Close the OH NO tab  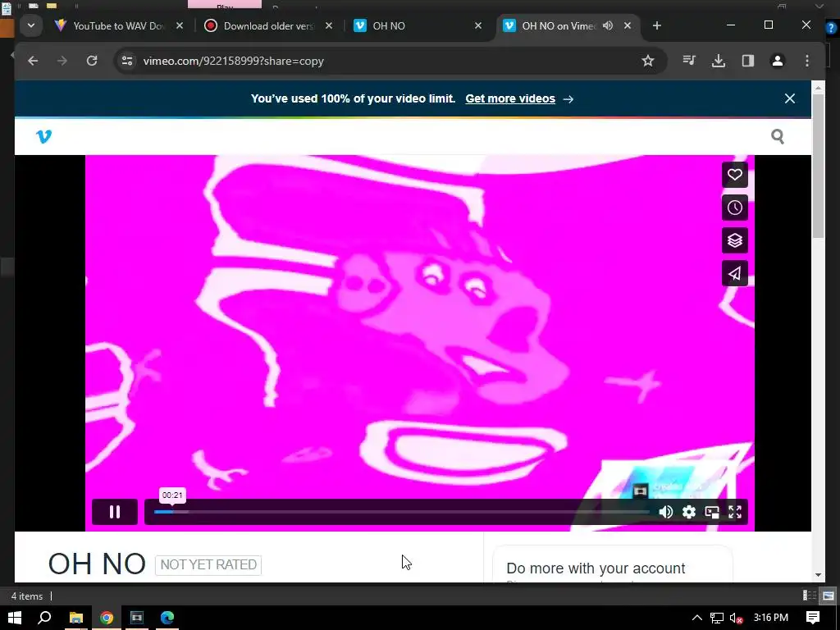pos(478,25)
